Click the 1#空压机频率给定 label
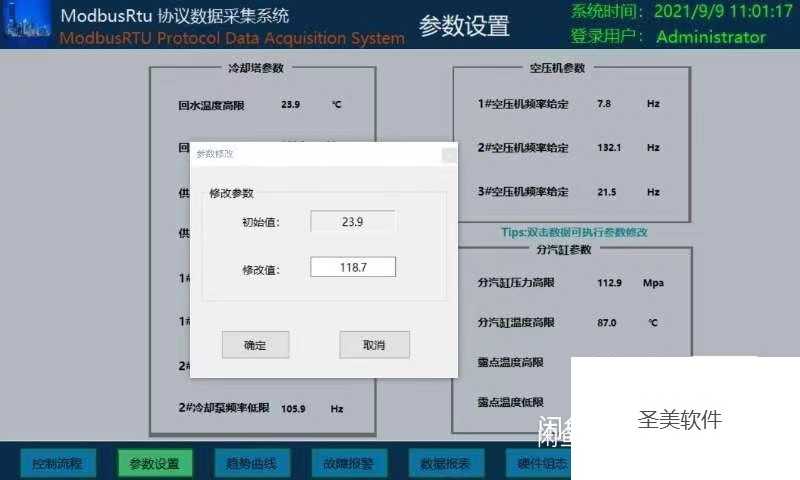 (x=523, y=104)
